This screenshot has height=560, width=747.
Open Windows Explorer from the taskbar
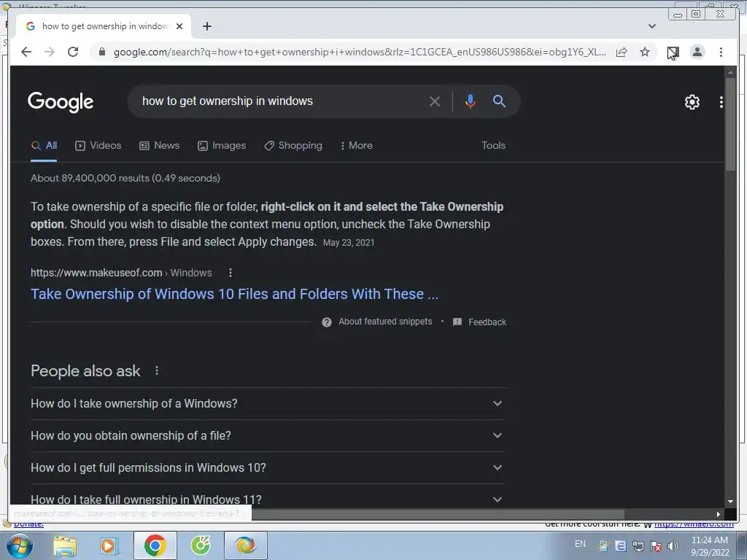pyautogui.click(x=65, y=545)
